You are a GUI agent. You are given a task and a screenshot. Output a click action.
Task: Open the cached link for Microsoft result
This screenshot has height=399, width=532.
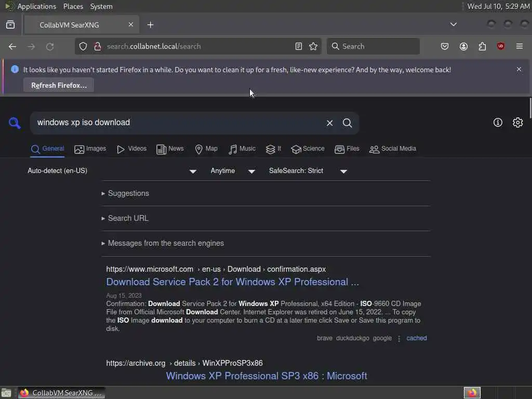[416, 338]
